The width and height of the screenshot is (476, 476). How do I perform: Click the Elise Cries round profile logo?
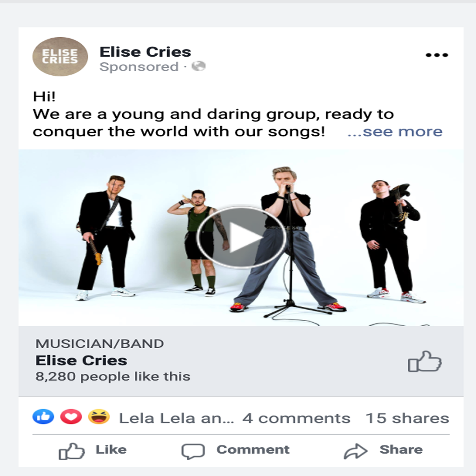click(60, 56)
